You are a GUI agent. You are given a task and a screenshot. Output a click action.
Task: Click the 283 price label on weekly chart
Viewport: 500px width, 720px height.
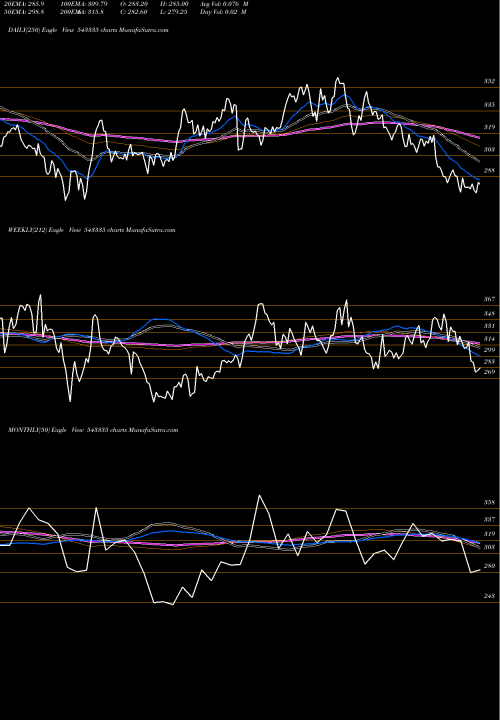coord(489,362)
